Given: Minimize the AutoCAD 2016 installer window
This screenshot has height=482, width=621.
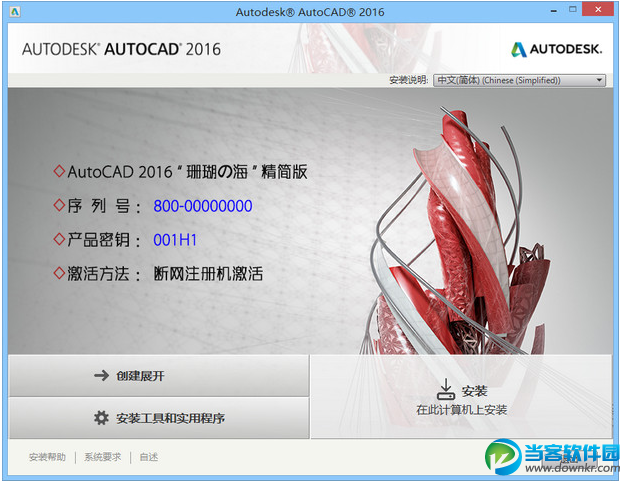Looking at the screenshot, I should (554, 11).
